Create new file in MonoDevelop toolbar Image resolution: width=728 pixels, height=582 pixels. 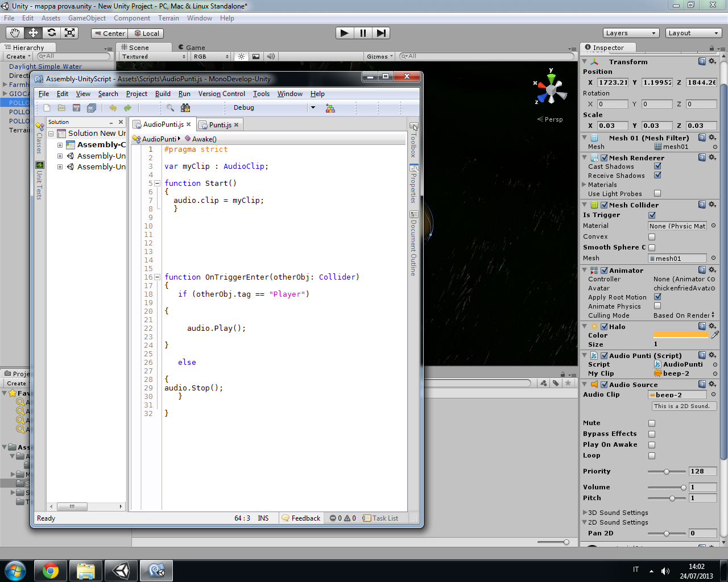tap(47, 107)
